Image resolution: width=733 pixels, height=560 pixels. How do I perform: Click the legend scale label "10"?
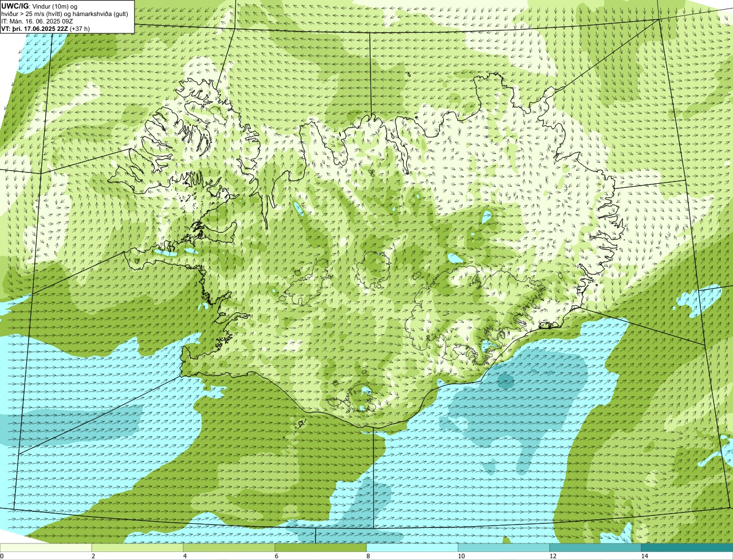click(461, 556)
